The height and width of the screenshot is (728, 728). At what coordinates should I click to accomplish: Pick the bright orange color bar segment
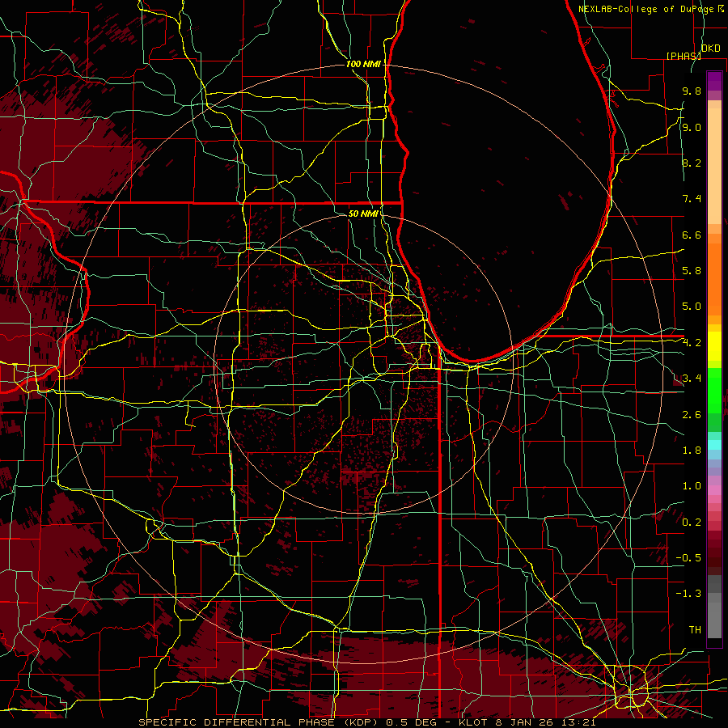(x=714, y=279)
